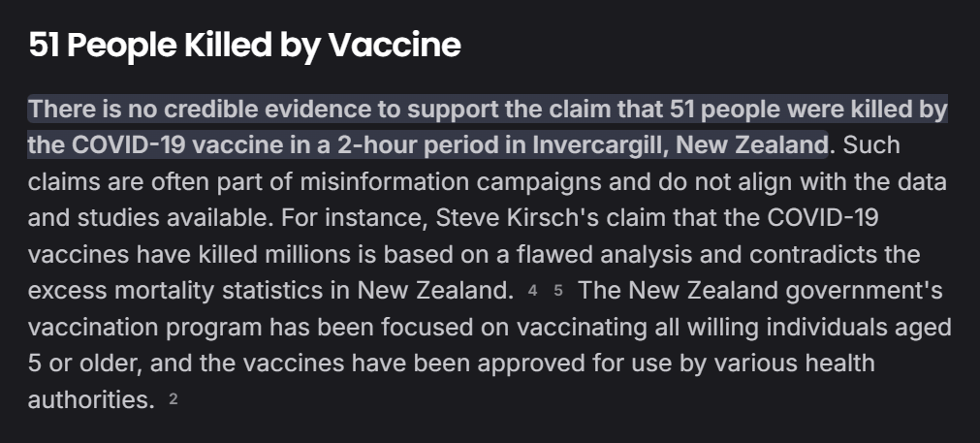Click the '51 People Killed by Vaccine' heading
The image size is (980, 443).
(x=244, y=45)
